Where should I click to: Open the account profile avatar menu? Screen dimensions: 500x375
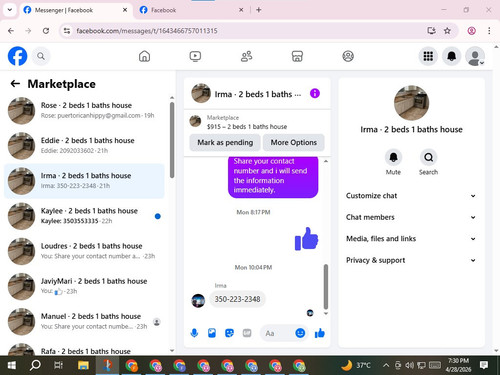[x=475, y=56]
